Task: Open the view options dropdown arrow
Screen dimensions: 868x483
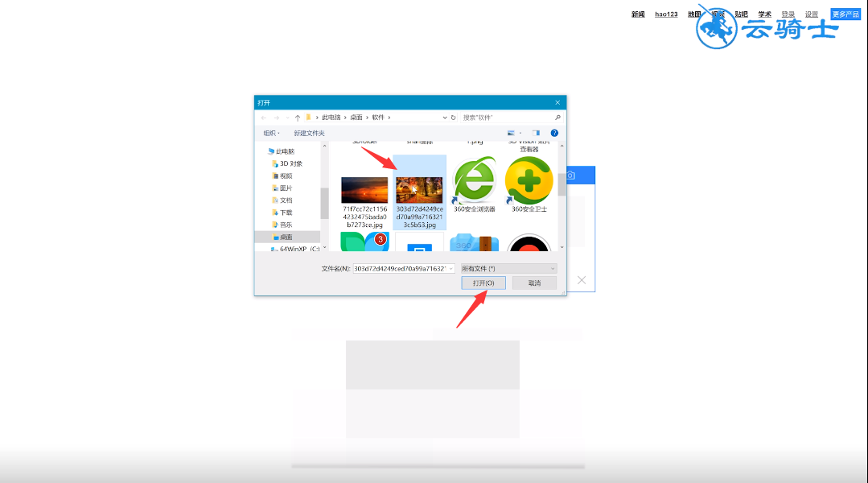Action: pyautogui.click(x=520, y=133)
